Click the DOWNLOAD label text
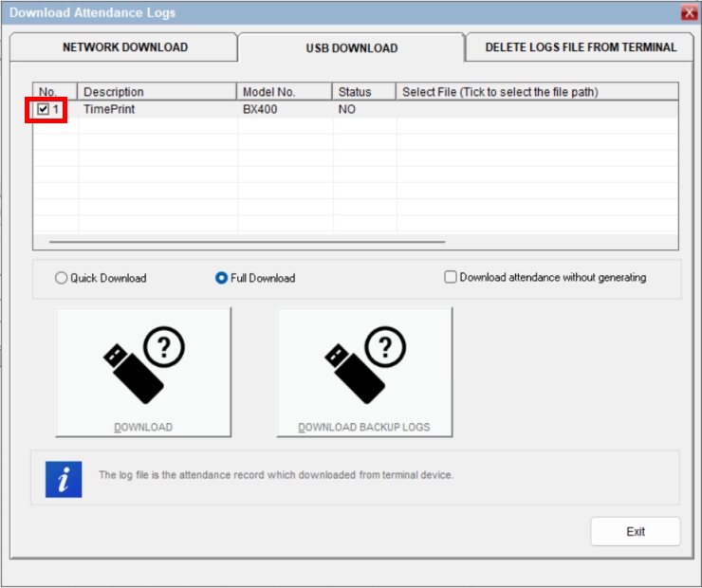 (x=143, y=427)
